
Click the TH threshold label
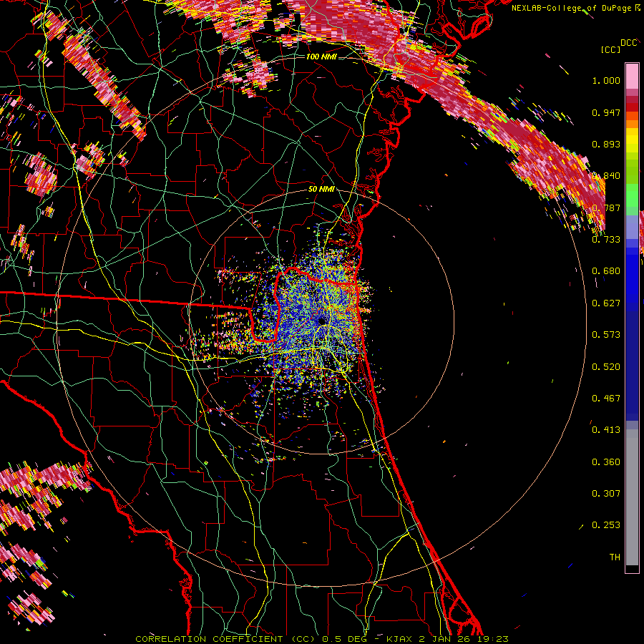tap(615, 557)
